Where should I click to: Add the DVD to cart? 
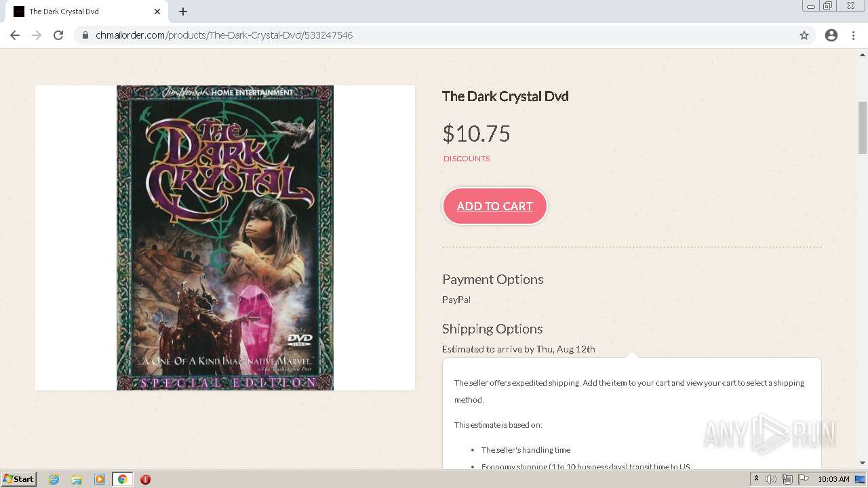coord(494,206)
